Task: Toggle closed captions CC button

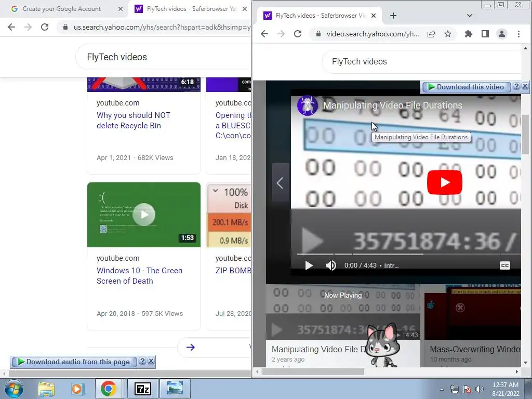Action: coord(505,265)
